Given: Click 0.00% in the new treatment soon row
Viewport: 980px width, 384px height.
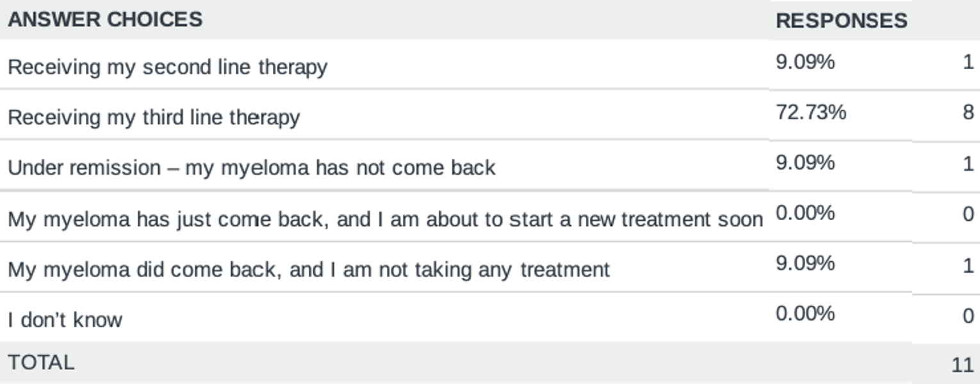Looking at the screenshot, I should point(805,212).
